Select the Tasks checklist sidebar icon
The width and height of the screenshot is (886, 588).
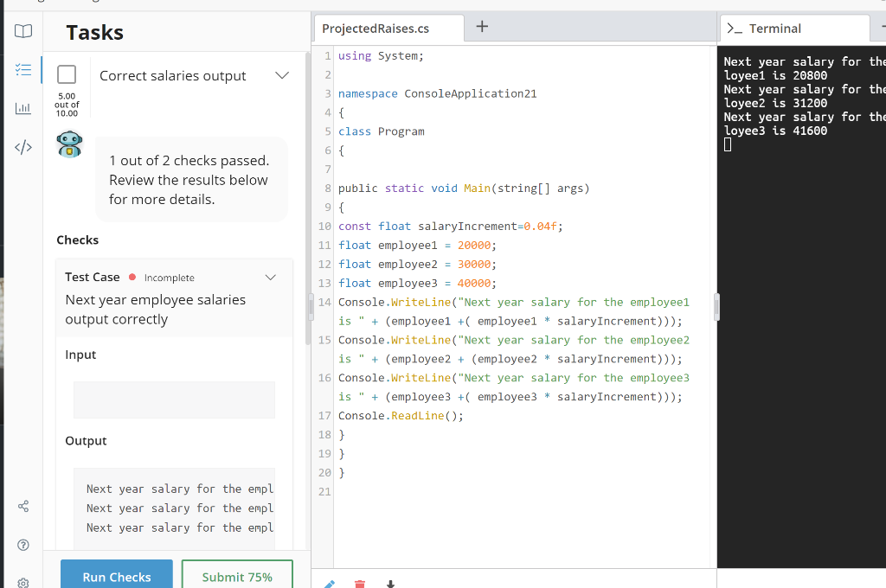(x=22, y=69)
